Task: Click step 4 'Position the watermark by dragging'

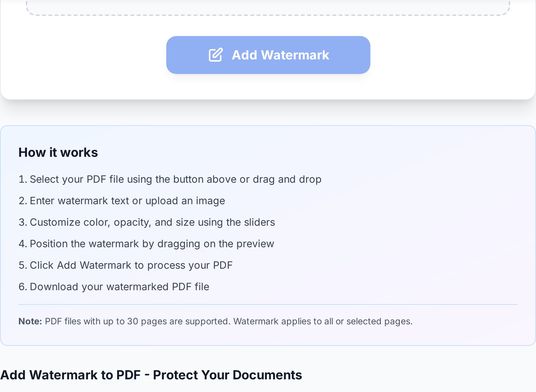Action: (146, 244)
